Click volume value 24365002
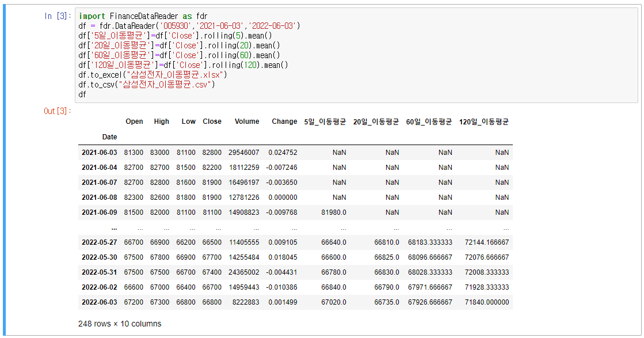Image resolution: width=644 pixels, height=338 pixels. pyautogui.click(x=244, y=272)
